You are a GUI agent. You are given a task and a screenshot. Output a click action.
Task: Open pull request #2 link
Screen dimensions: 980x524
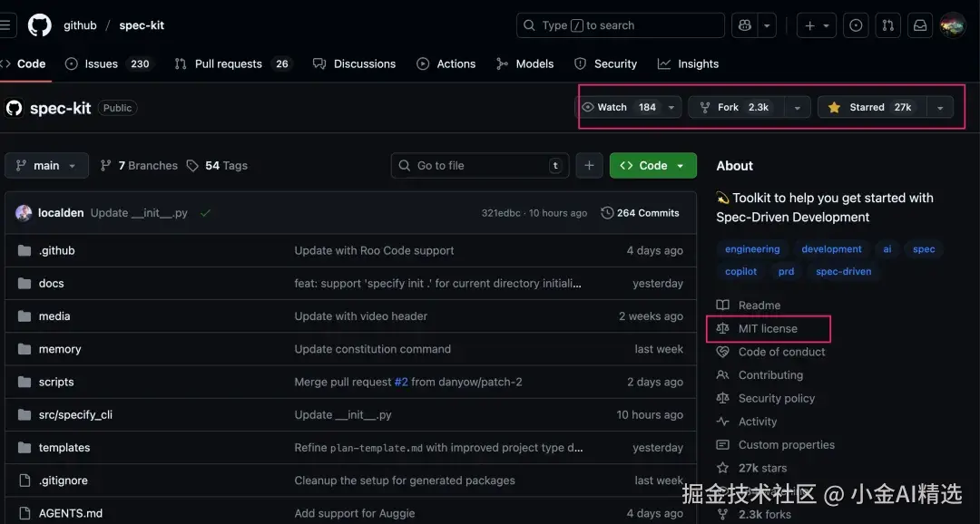click(401, 383)
